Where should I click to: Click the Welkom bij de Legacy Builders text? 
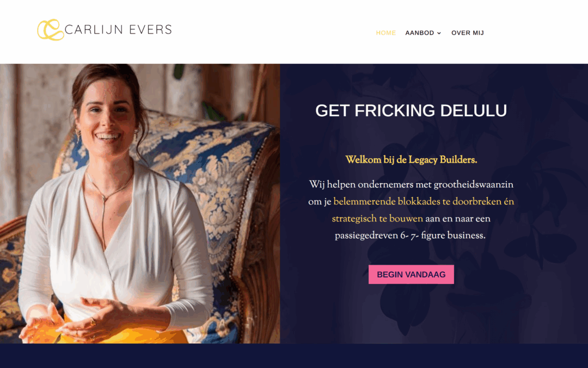coord(412,160)
